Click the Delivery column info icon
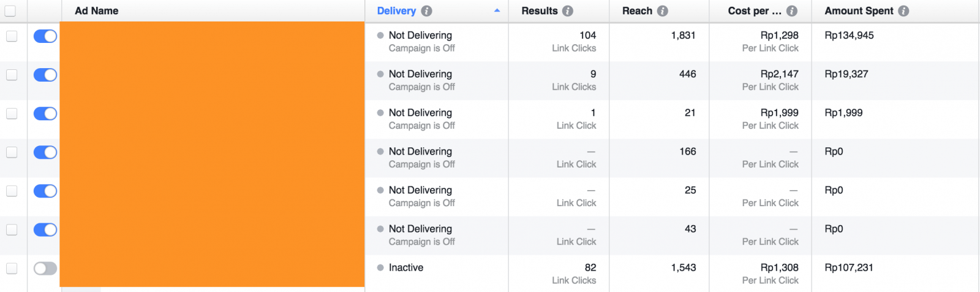The image size is (980, 292). pos(427,11)
